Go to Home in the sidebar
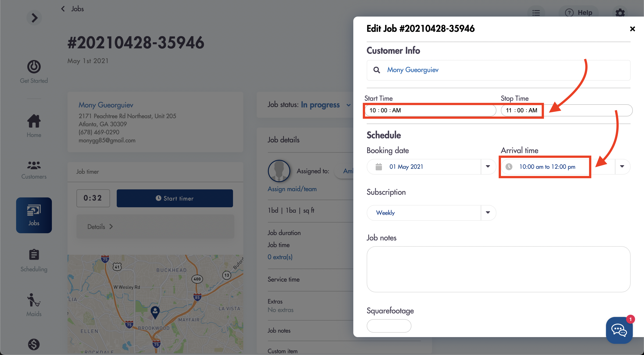Screen dimensions: 644x355 (34, 126)
